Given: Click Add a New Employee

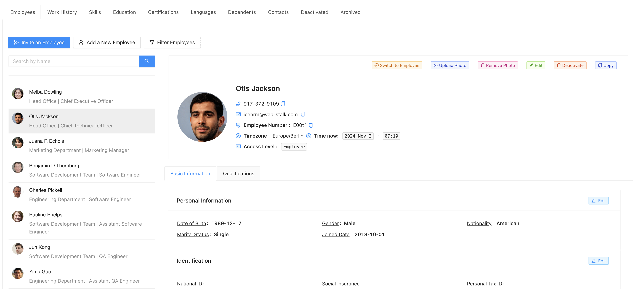Looking at the screenshot, I should coord(107,43).
